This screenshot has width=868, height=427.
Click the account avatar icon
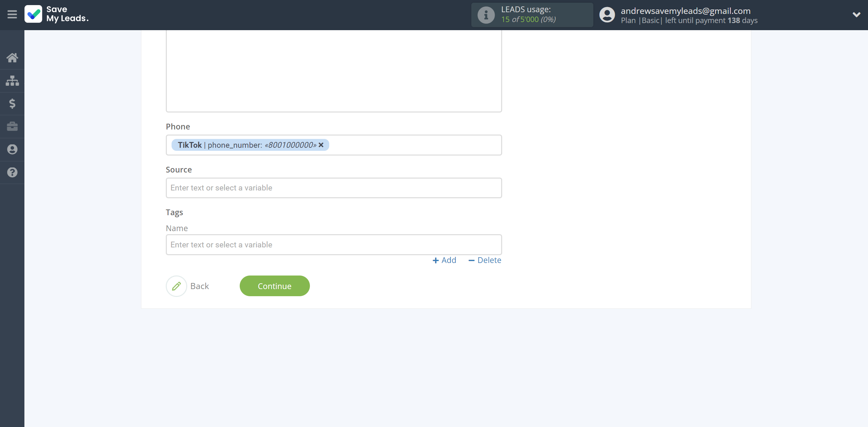[x=607, y=15]
